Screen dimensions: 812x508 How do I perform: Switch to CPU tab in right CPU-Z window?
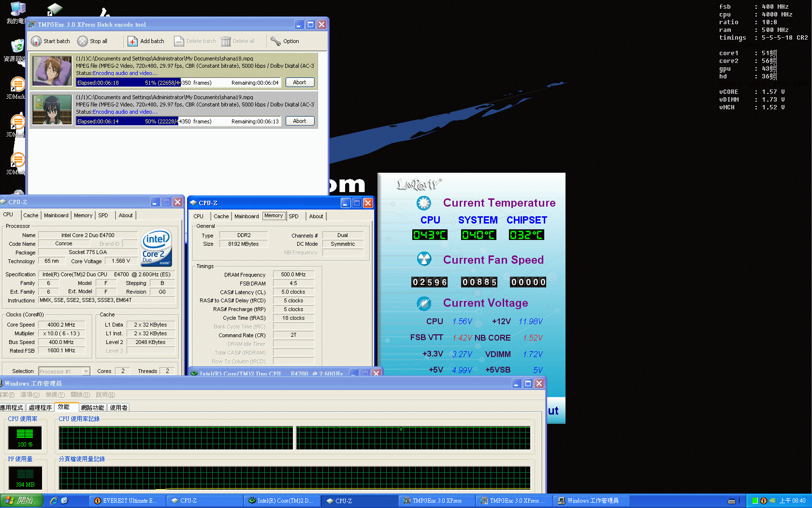coord(199,216)
